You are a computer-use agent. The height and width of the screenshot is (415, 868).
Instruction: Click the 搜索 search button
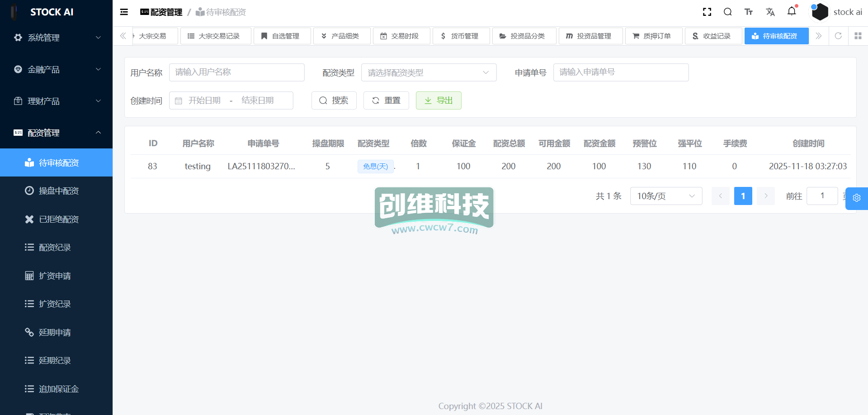point(334,100)
